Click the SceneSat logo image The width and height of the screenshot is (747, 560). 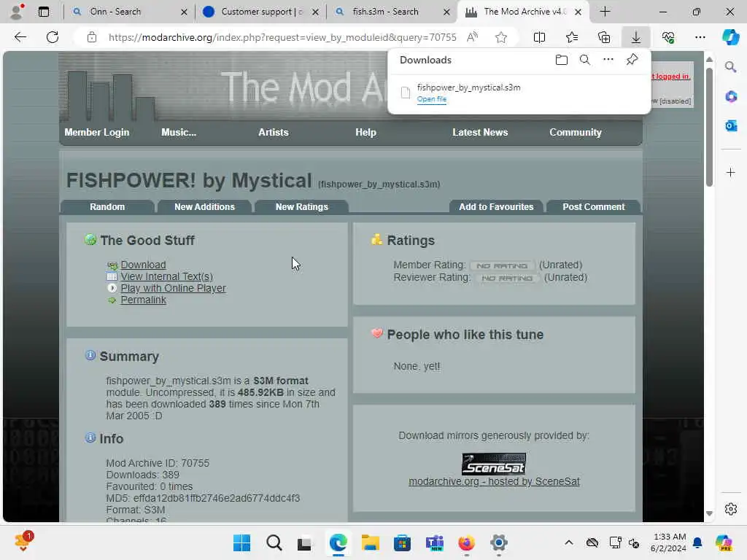point(494,464)
